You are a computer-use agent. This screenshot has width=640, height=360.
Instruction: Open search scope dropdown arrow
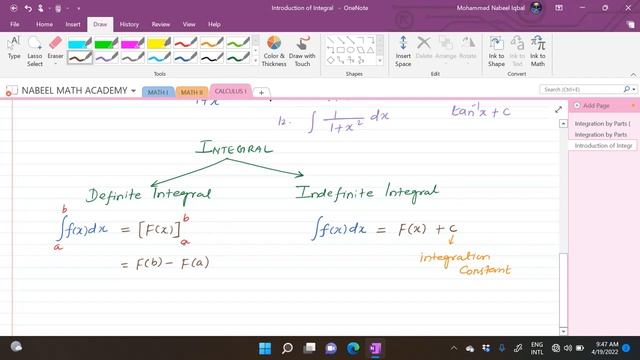click(x=634, y=89)
